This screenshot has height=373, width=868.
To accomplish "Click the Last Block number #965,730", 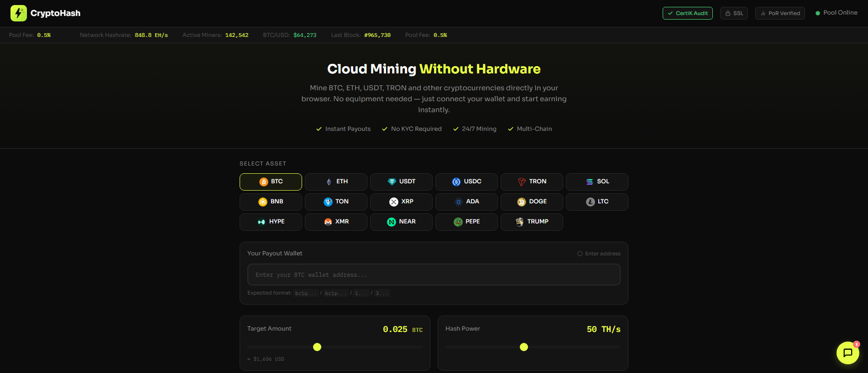I will [x=377, y=35].
